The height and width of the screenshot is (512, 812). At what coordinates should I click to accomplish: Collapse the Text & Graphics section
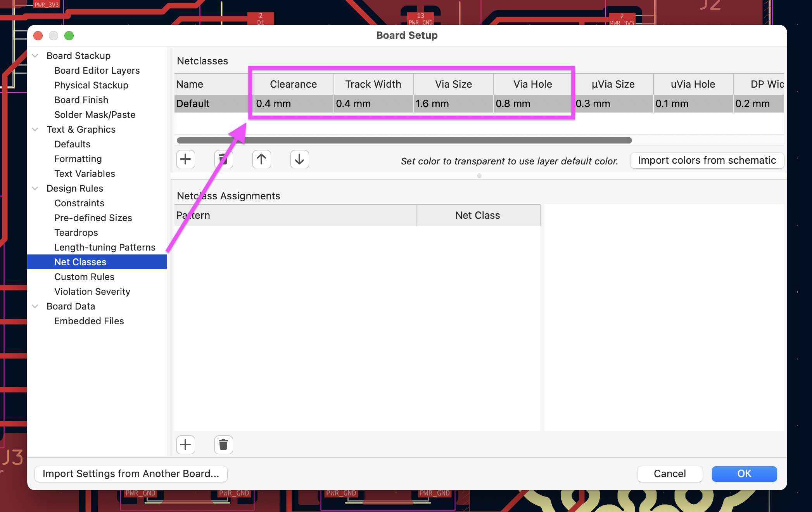point(35,130)
